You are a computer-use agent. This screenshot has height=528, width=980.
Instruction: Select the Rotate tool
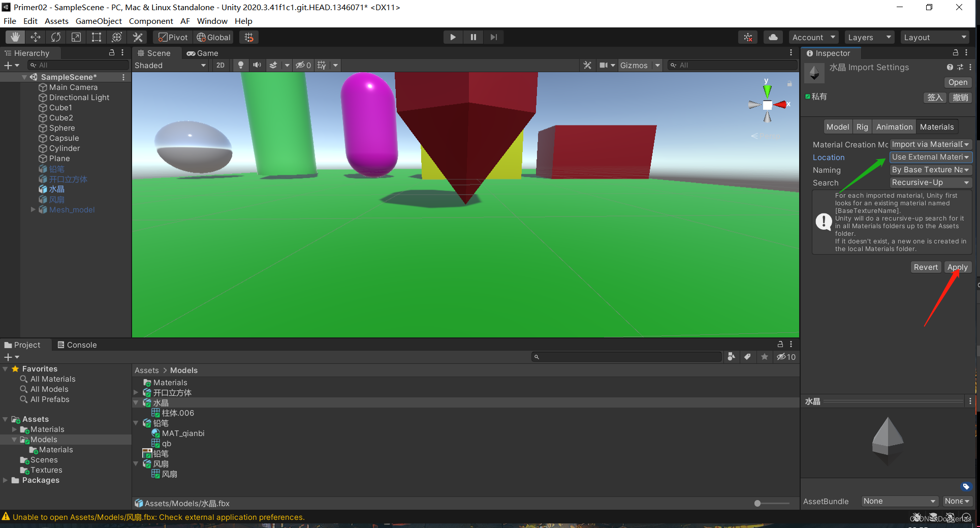point(56,37)
